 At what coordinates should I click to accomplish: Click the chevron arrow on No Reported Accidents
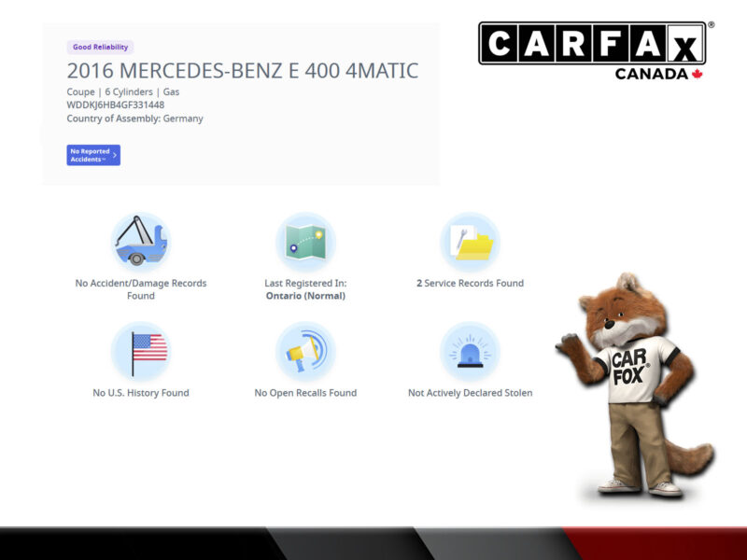115,155
